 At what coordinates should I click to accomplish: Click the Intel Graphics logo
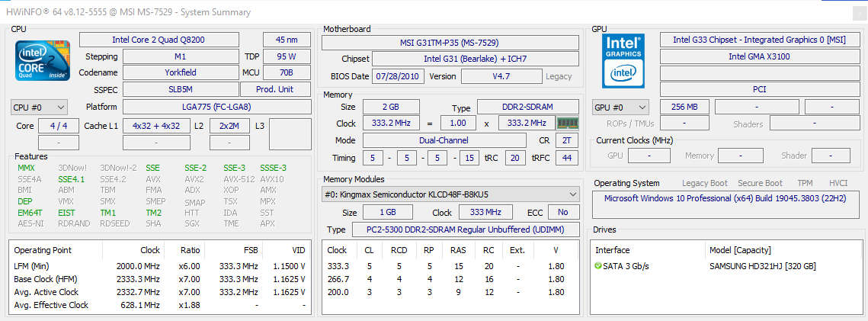623,60
